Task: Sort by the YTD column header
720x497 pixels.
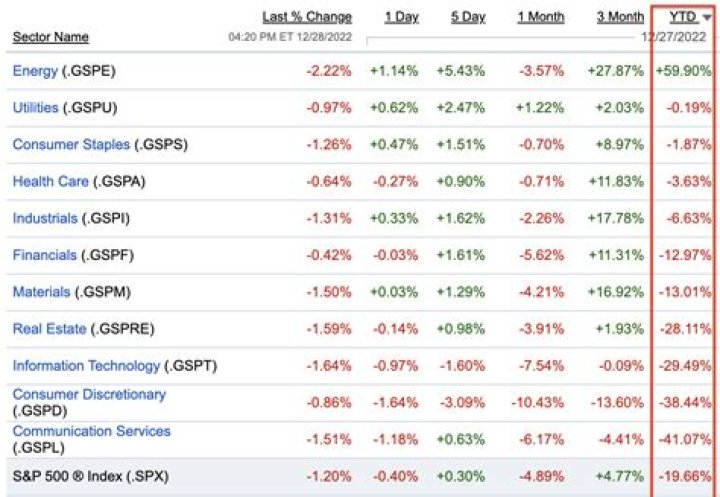Action: [685, 17]
